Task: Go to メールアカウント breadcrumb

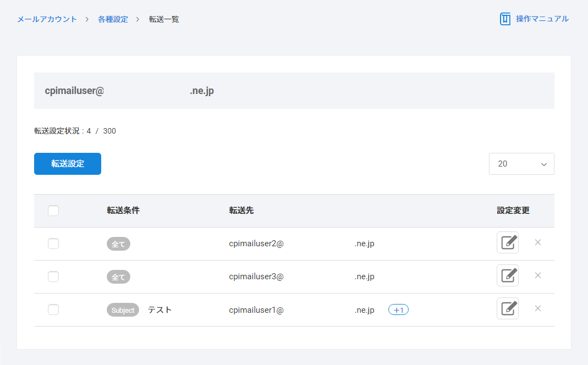Action: (47, 19)
